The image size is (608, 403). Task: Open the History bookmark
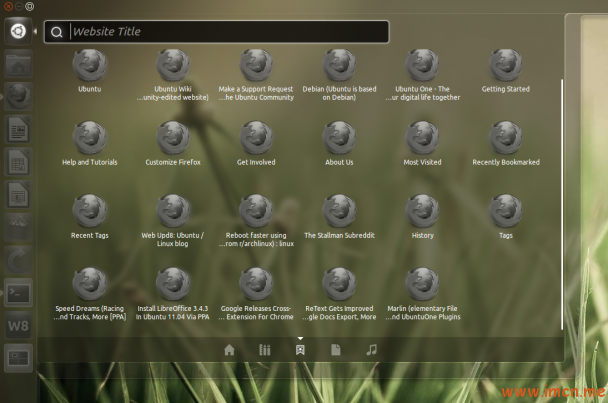coord(423,217)
